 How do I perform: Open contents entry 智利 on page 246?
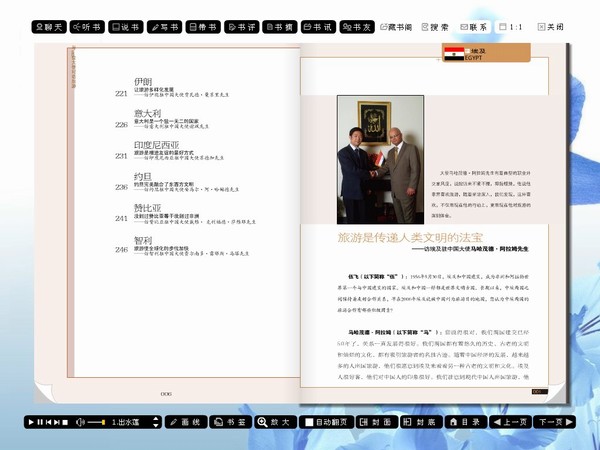pos(182,246)
